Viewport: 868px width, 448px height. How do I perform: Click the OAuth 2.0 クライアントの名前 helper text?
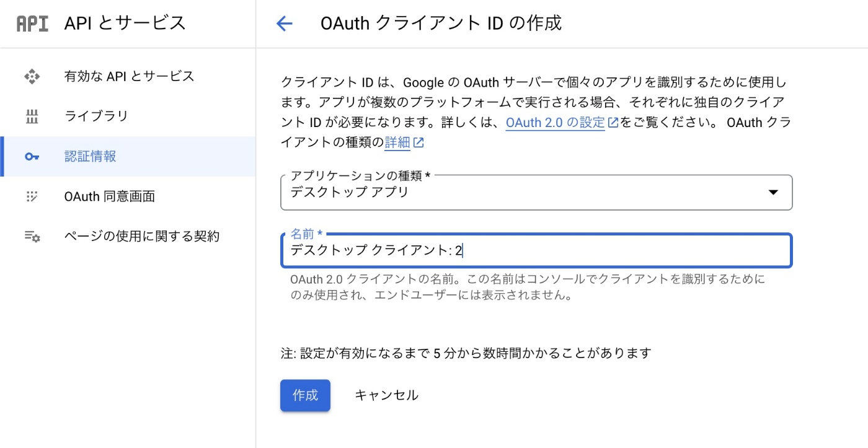click(528, 287)
